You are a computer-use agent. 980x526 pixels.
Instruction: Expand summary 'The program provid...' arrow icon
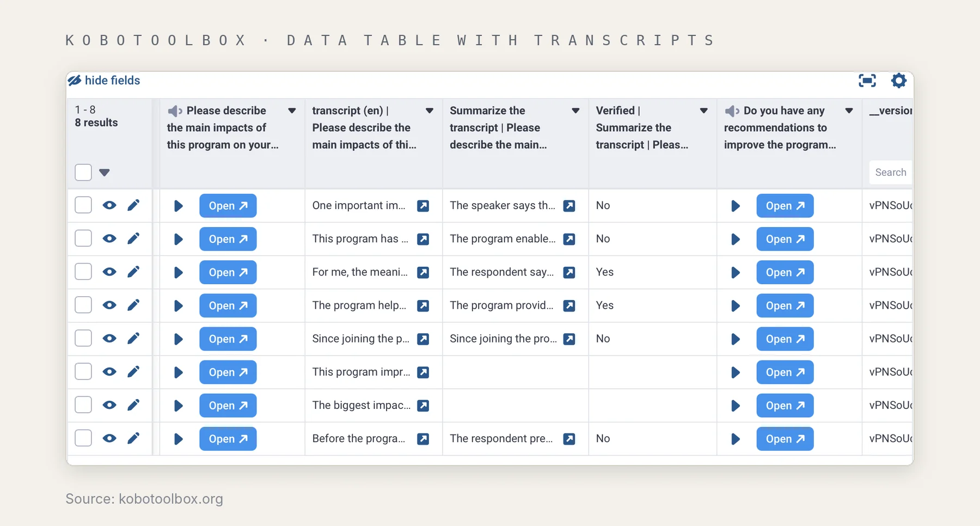(x=569, y=305)
